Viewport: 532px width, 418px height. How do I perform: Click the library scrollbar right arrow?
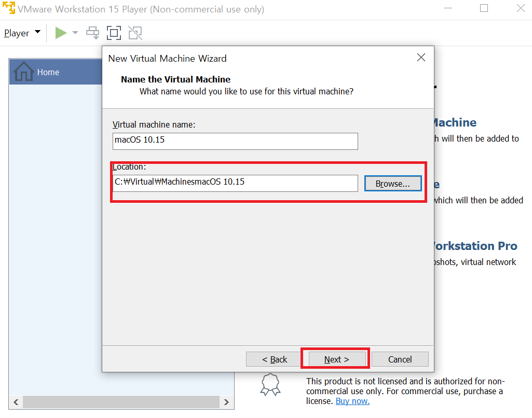226,402
